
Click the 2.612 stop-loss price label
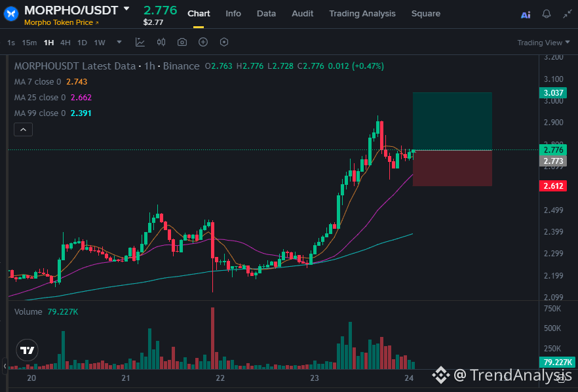click(x=553, y=186)
